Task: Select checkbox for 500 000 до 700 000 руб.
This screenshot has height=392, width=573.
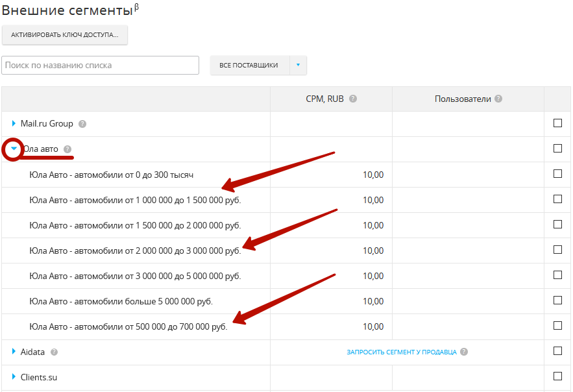Action: tap(557, 326)
